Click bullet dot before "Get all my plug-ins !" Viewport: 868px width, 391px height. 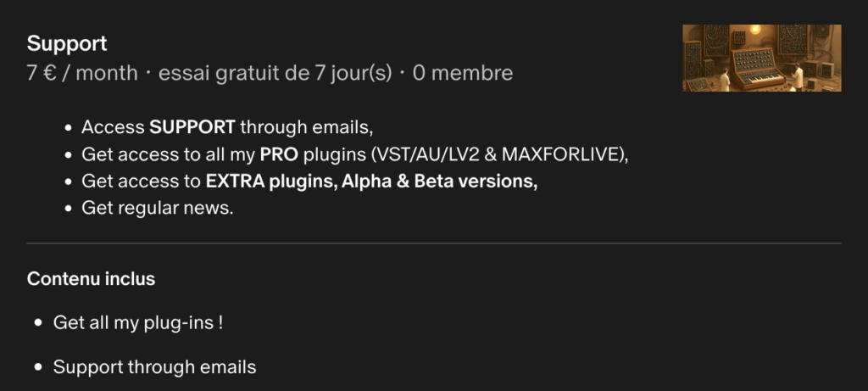pyautogui.click(x=38, y=324)
